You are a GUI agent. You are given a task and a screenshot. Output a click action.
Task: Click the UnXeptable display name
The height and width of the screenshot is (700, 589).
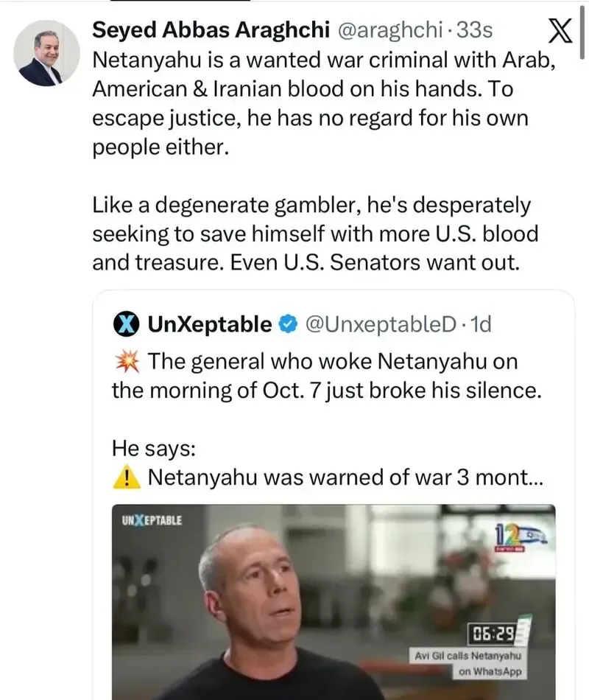(210, 324)
